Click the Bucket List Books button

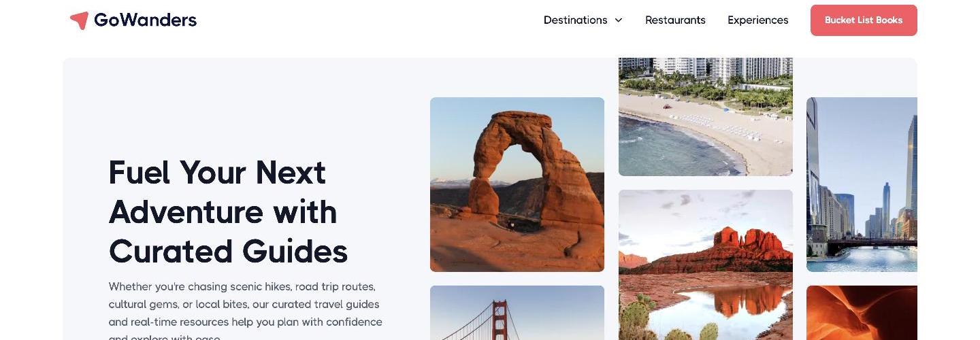[864, 20]
